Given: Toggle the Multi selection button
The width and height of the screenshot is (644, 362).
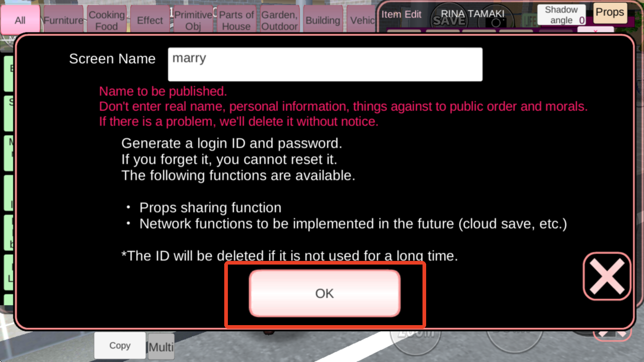Looking at the screenshot, I should (x=161, y=347).
